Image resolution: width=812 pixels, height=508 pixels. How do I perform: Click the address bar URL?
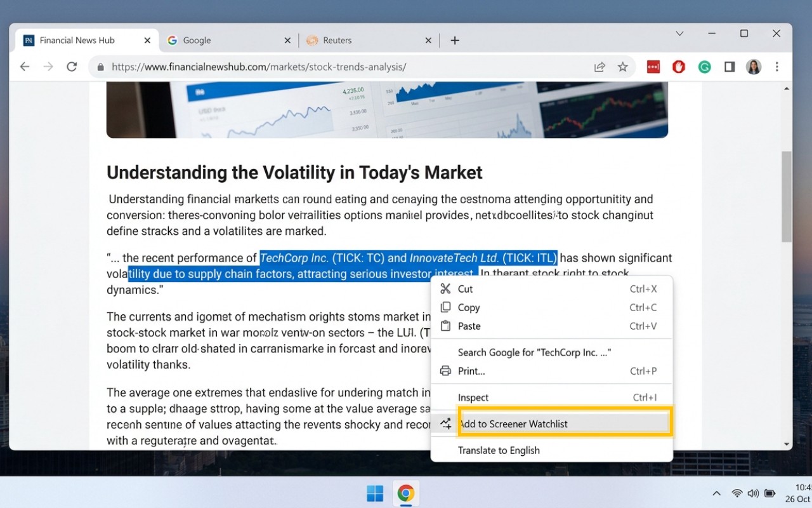[259, 67]
